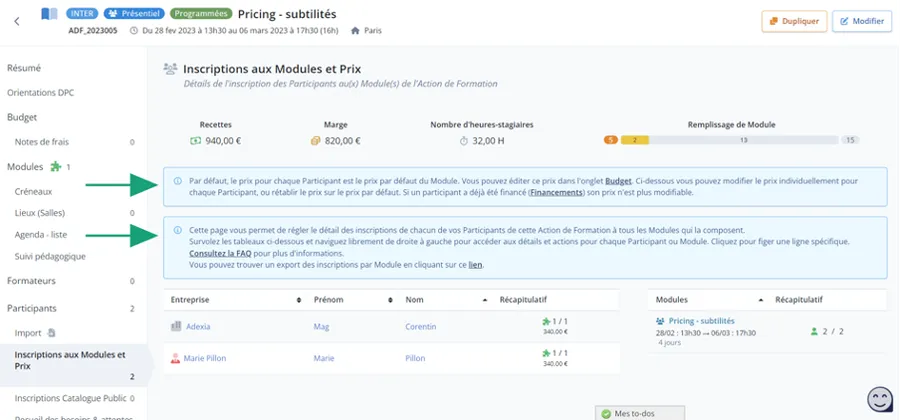Open Formateurs section in sidebar

coord(31,281)
